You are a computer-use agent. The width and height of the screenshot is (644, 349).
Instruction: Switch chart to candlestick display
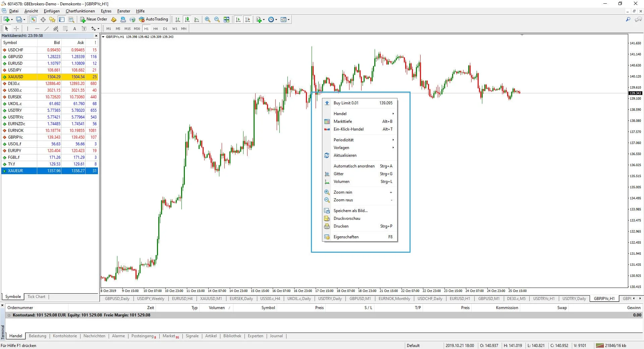click(187, 19)
